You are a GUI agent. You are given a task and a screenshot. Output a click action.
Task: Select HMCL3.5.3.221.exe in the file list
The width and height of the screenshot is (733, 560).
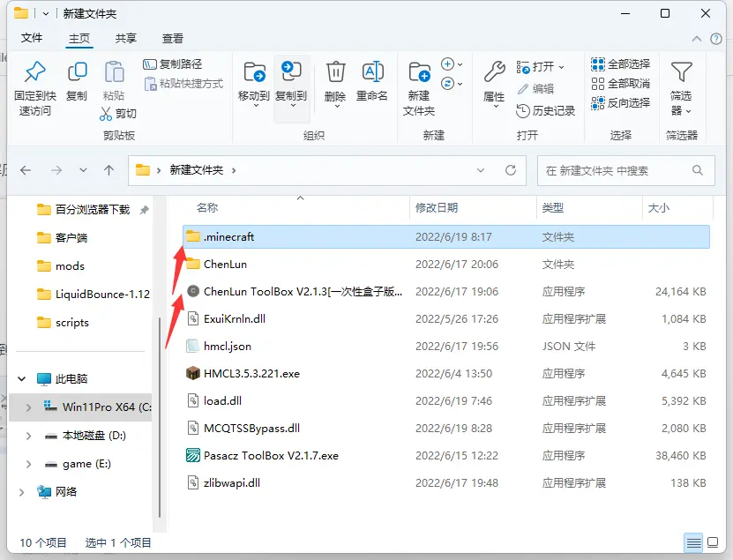click(250, 373)
